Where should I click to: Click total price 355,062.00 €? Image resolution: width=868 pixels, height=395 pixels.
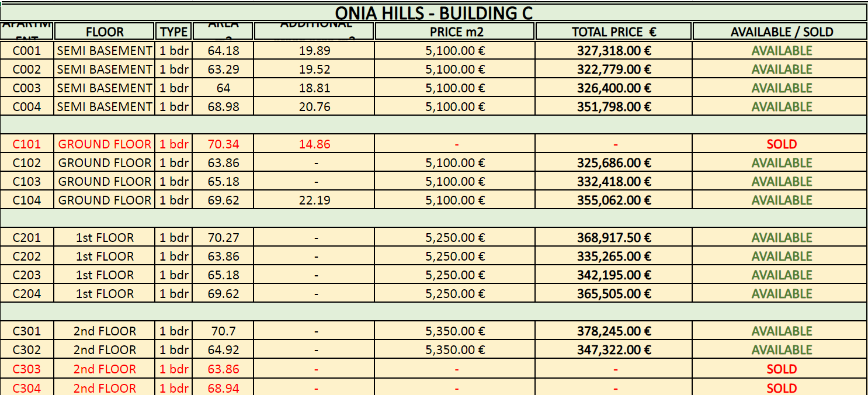[x=614, y=200]
